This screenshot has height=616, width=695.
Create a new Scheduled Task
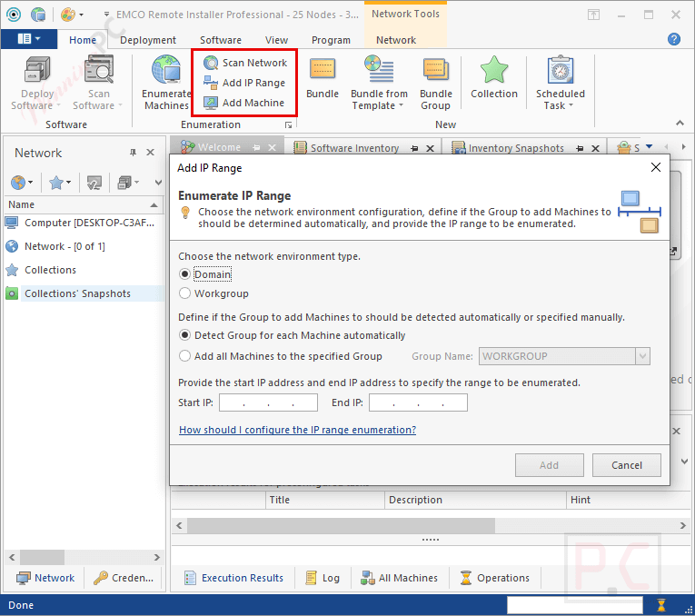(561, 83)
